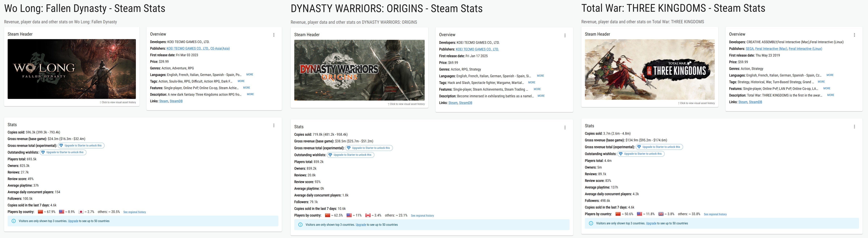Click Total War gross revenue total upgrade button
The image size is (868, 238).
(x=659, y=147)
